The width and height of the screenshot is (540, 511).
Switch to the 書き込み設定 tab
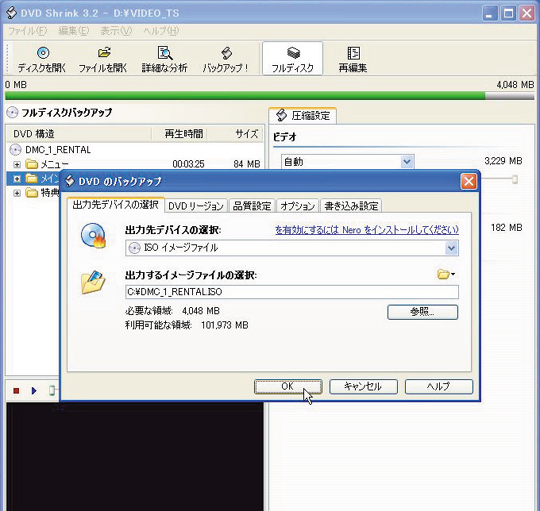click(x=351, y=206)
